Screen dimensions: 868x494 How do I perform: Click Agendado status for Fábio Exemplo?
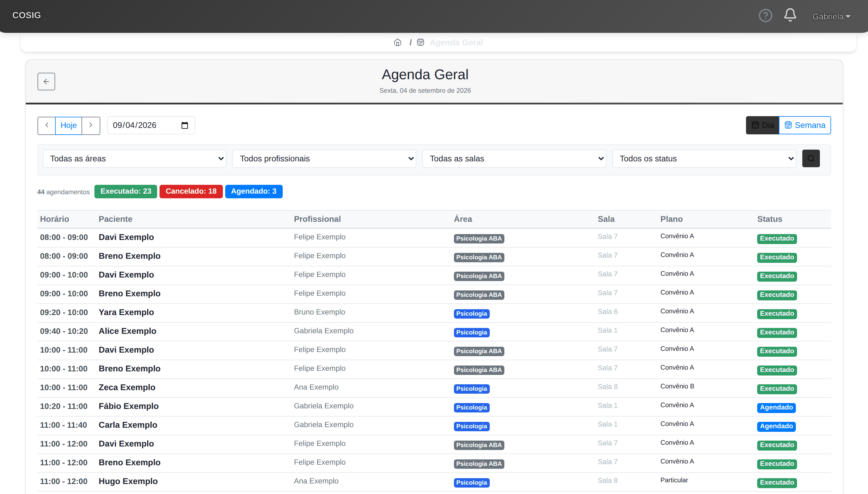[x=776, y=407]
